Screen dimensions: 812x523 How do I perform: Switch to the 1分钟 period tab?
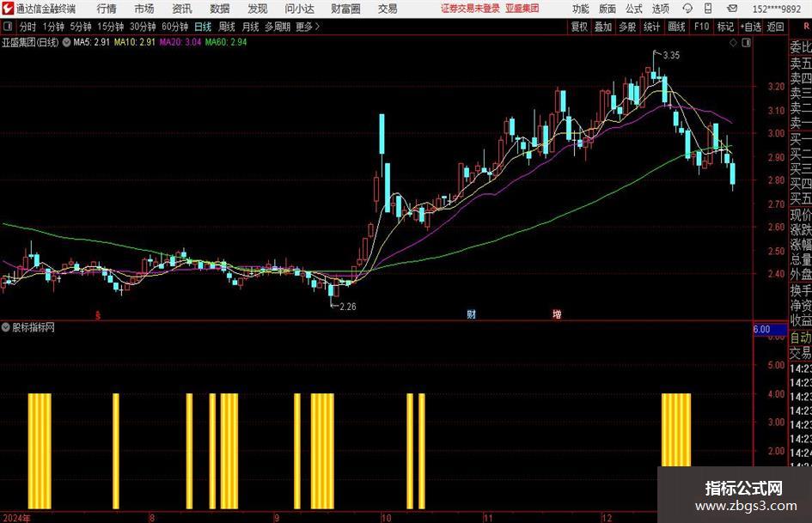(x=53, y=27)
